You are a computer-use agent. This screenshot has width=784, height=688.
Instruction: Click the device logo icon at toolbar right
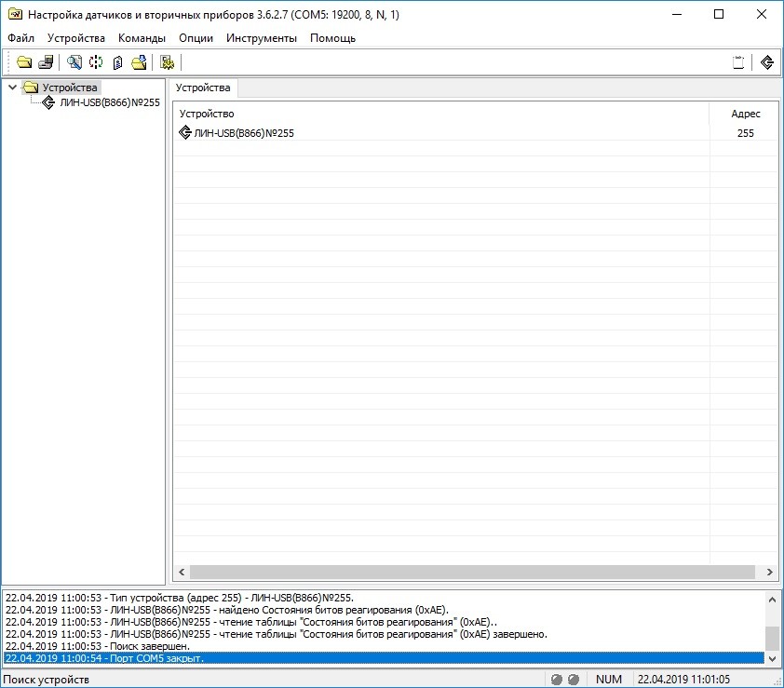767,62
